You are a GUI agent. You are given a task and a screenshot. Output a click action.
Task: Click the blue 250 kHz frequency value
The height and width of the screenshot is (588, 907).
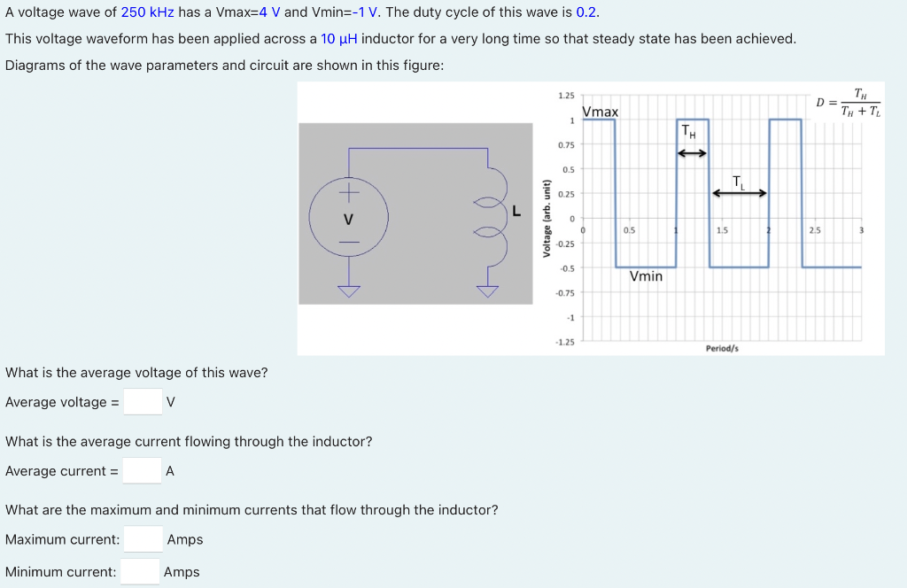[148, 12]
